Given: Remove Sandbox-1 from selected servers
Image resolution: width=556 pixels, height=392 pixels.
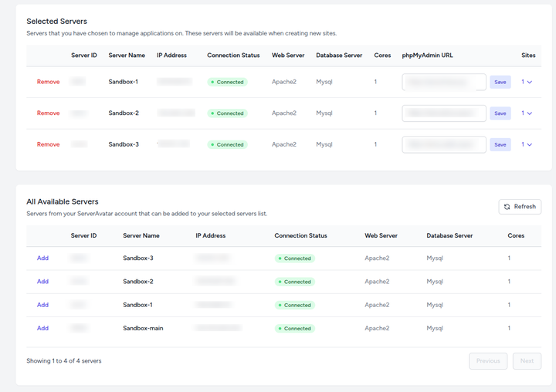Looking at the screenshot, I should 48,82.
